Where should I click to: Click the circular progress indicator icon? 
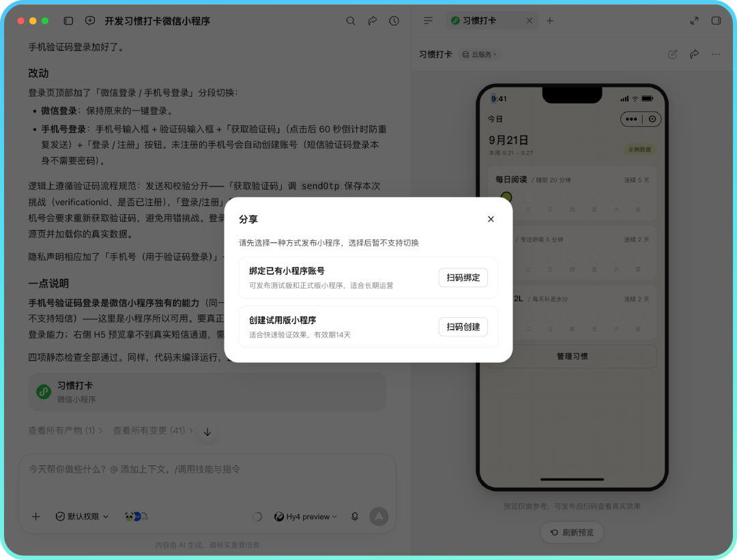coord(257,517)
